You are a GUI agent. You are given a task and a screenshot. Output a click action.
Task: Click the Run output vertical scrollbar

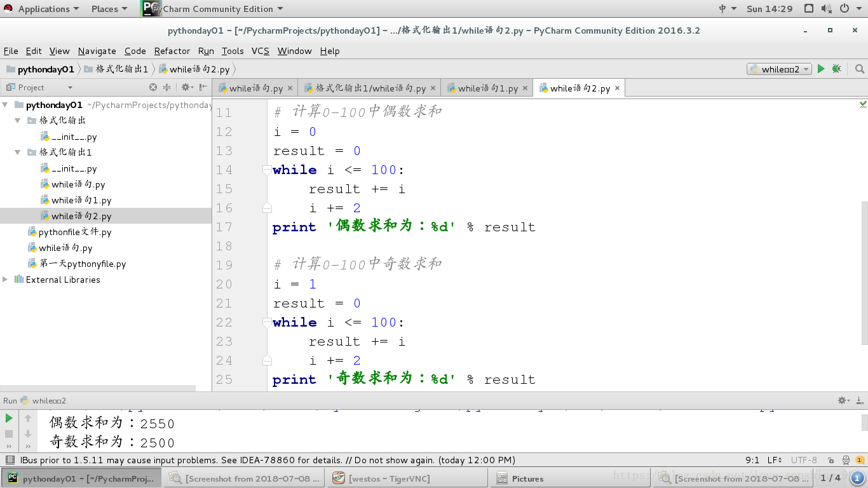point(864,422)
